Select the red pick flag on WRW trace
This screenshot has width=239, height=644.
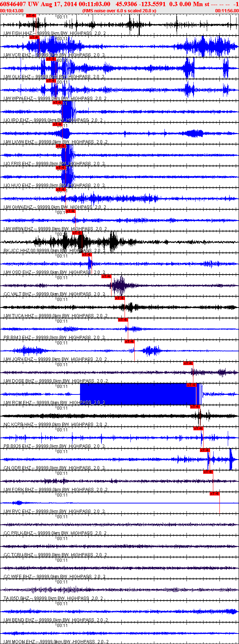(x=70, y=211)
